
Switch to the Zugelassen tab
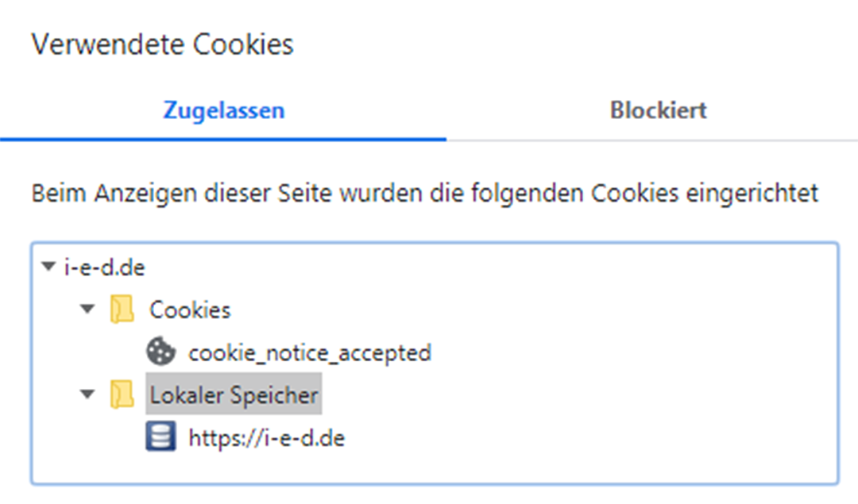tap(223, 110)
